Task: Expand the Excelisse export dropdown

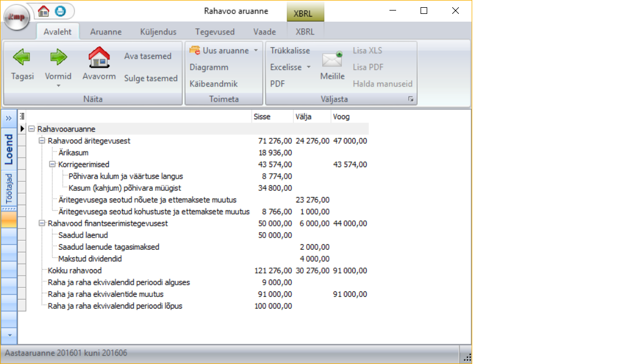Action: 308,67
